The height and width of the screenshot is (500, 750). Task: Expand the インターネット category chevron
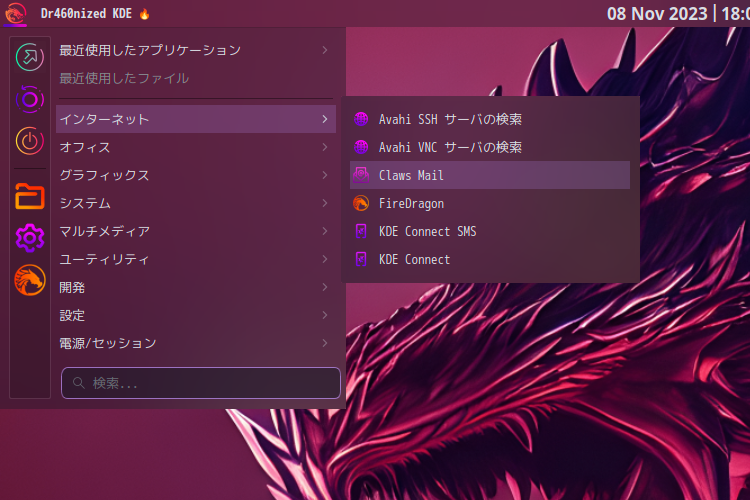[x=325, y=119]
